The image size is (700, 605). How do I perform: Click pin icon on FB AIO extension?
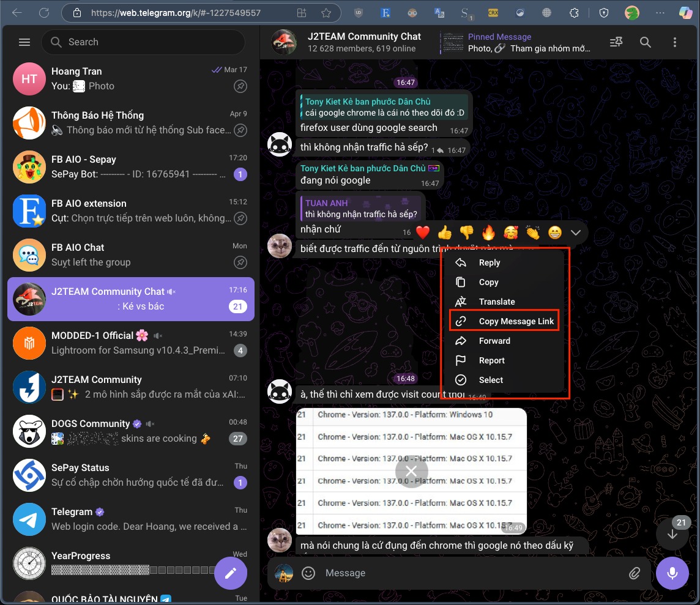[240, 218]
